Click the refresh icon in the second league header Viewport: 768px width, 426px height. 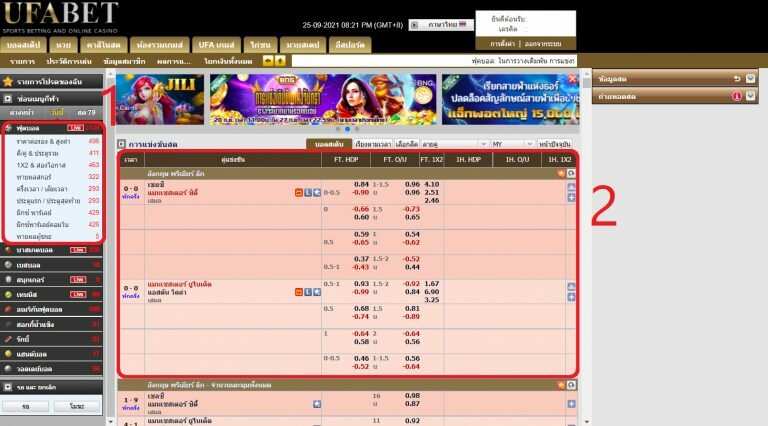571,385
